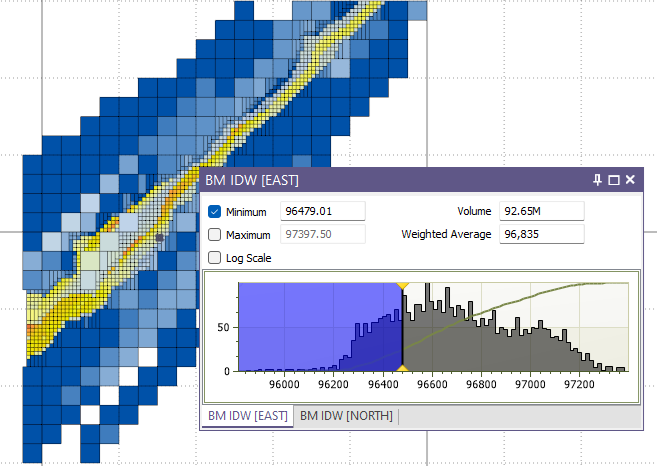Click the 97000 label on histogram axis
The width and height of the screenshot is (657, 466).
click(530, 384)
